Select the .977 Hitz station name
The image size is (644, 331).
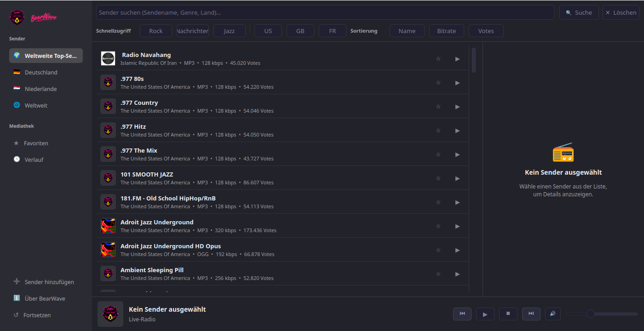click(x=133, y=126)
